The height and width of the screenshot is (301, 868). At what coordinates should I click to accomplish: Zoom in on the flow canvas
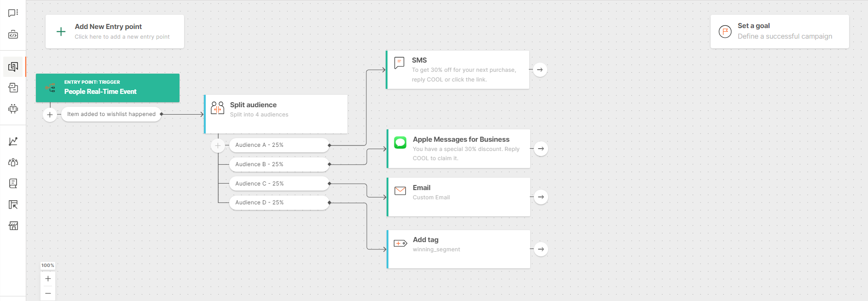click(x=48, y=278)
